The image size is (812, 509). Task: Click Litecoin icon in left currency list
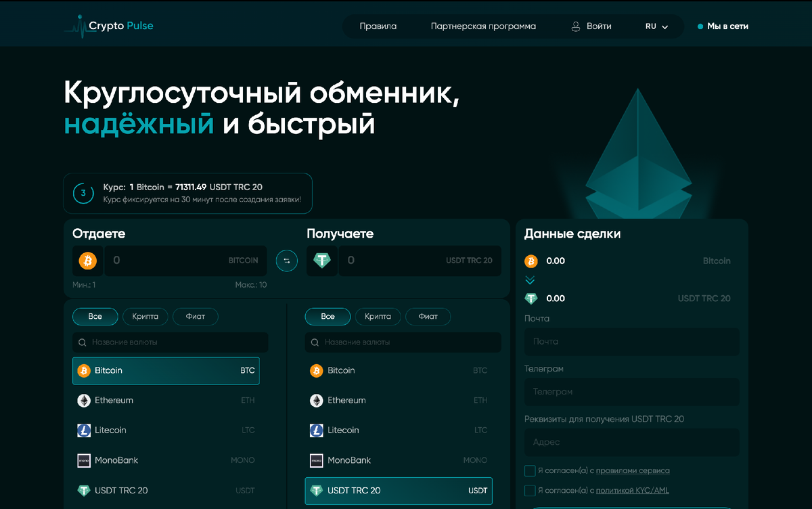point(84,430)
